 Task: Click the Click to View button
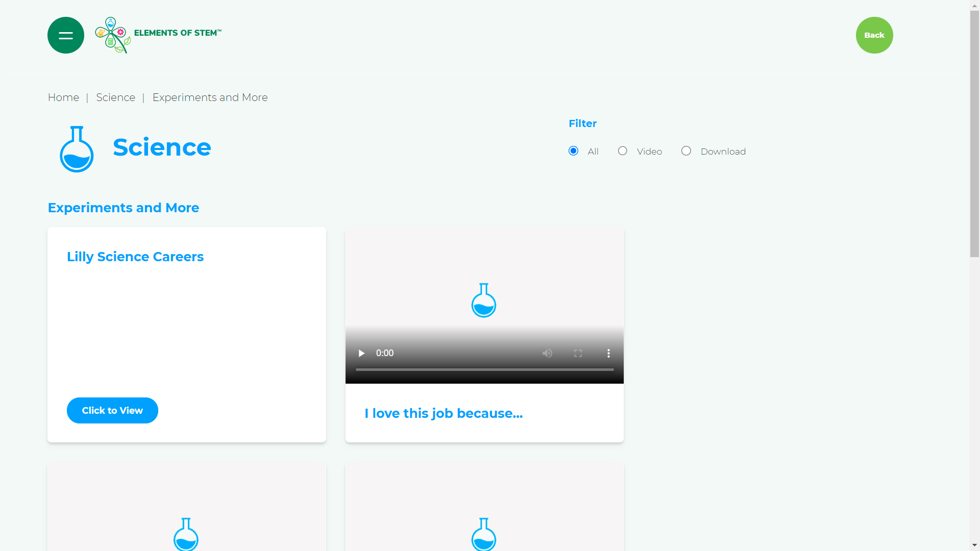[112, 410]
